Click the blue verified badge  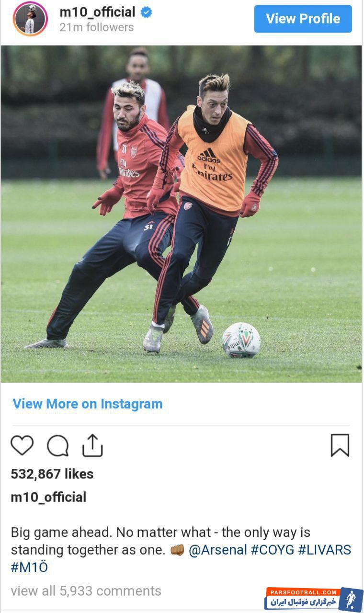pos(146,12)
